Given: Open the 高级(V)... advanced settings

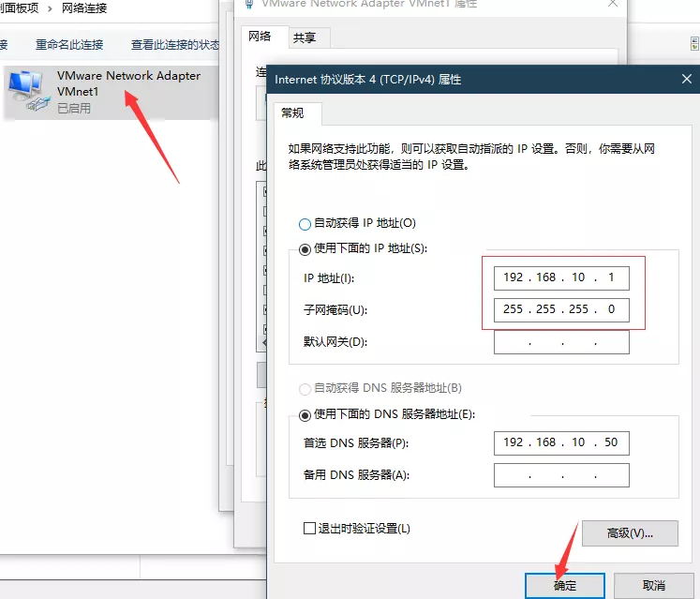Looking at the screenshot, I should pos(629,533).
